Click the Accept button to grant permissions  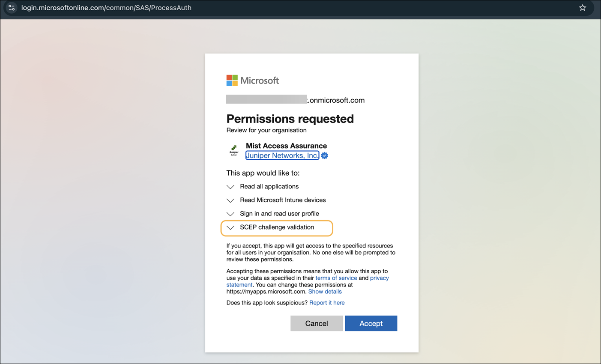(x=371, y=323)
